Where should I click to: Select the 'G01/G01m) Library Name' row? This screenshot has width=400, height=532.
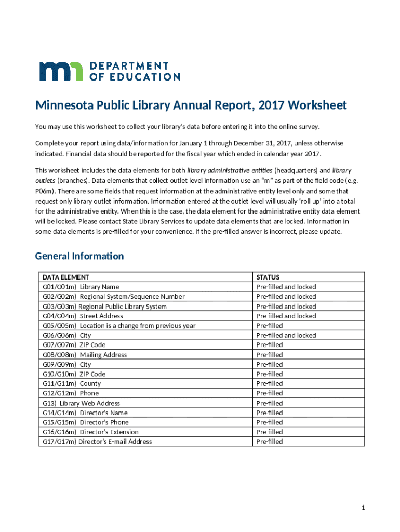click(x=81, y=287)
